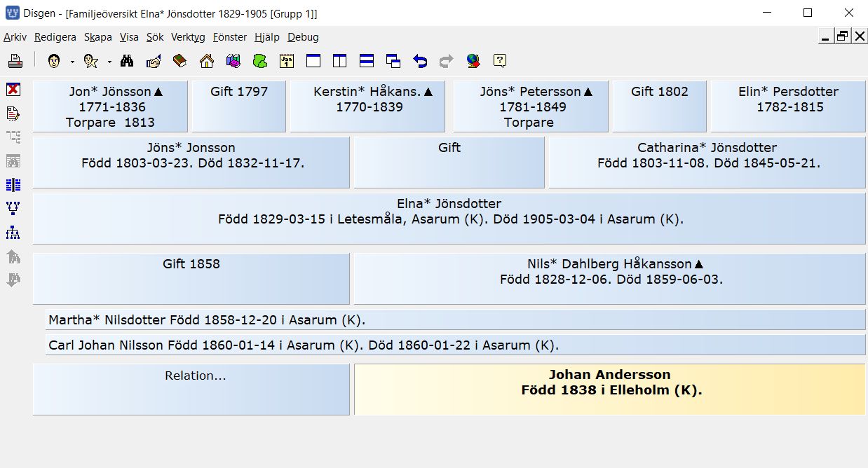Image resolution: width=868 pixels, height=468 pixels.
Task: Select child row Martha* Nilsdotter
Action: point(456,320)
